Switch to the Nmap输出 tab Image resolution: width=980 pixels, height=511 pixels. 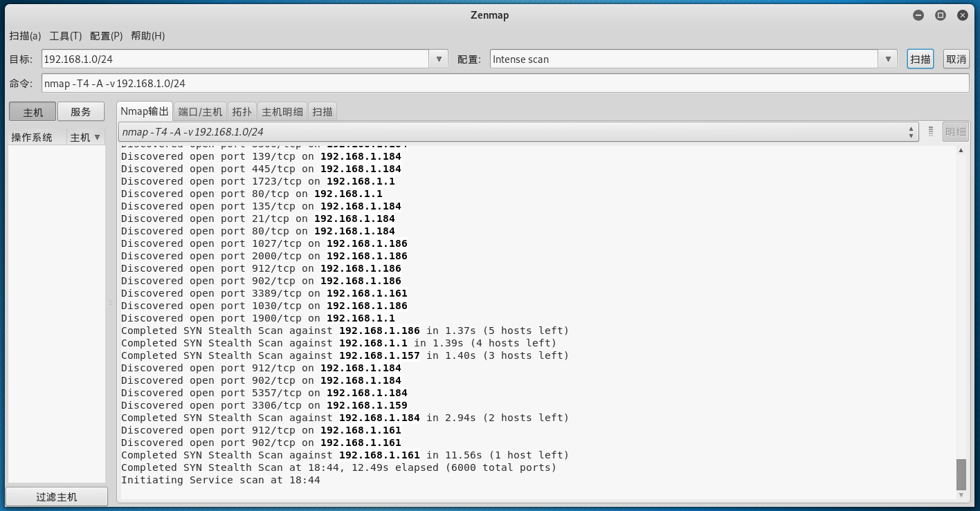coord(144,111)
